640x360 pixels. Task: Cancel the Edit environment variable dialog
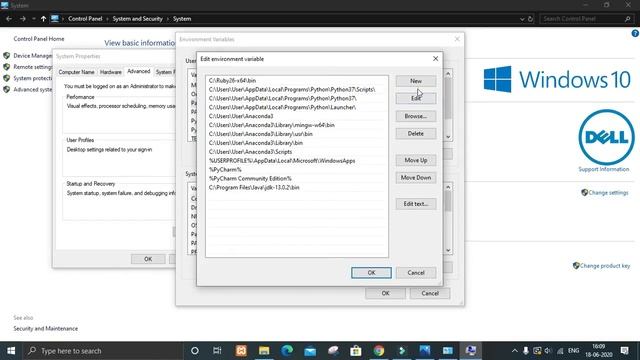[416, 273]
